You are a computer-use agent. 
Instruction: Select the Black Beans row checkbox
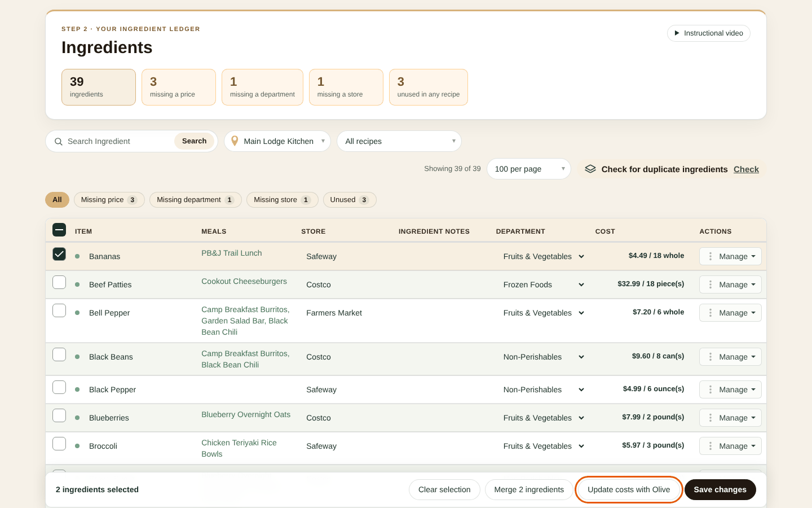pyautogui.click(x=59, y=354)
